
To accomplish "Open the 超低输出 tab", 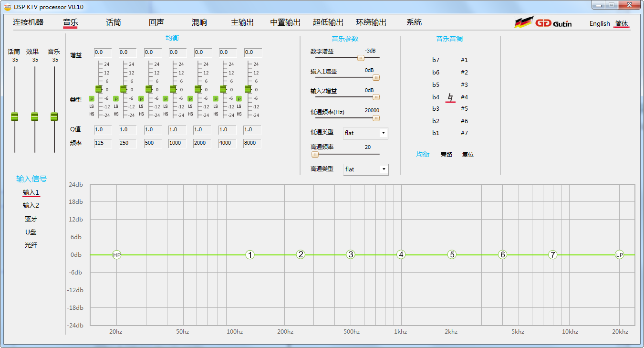I will point(328,22).
